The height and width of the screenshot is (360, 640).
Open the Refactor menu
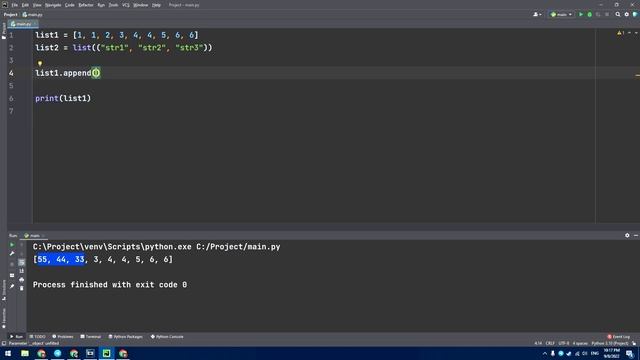(x=86, y=5)
